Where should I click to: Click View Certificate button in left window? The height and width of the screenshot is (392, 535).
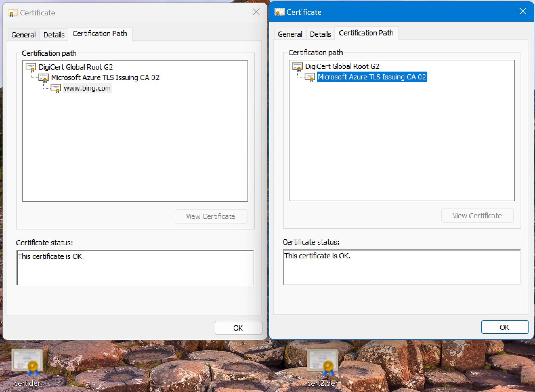click(x=211, y=216)
